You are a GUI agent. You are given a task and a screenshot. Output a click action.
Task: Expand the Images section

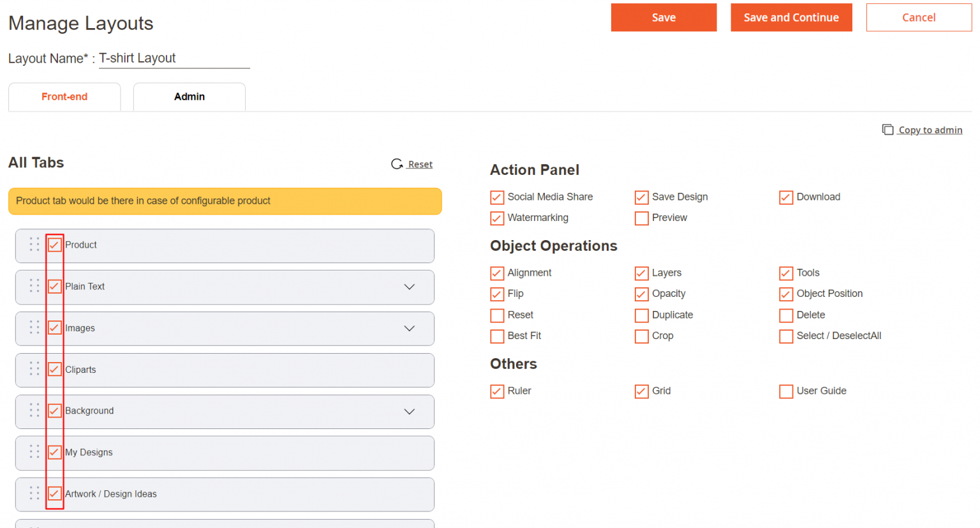coord(409,328)
